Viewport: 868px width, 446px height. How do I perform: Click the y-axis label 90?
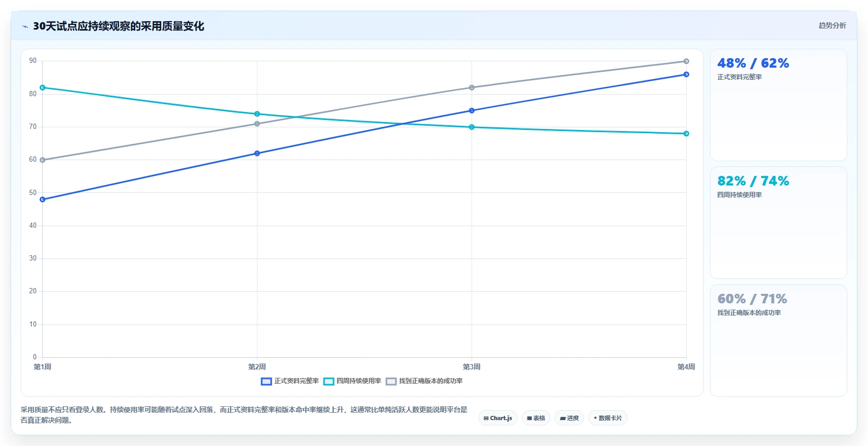click(x=33, y=61)
